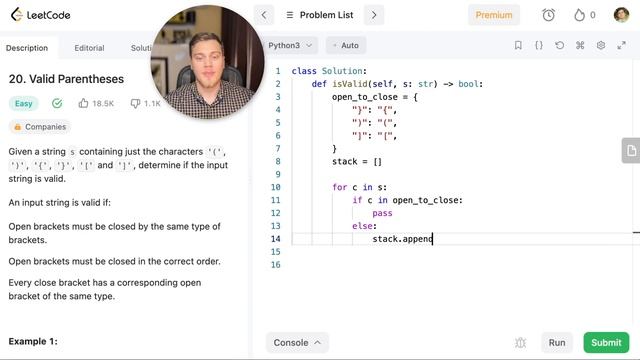Click the '20. Valid Parentheses' title
Viewport: 640px width, 360px height.
pyautogui.click(x=66, y=79)
